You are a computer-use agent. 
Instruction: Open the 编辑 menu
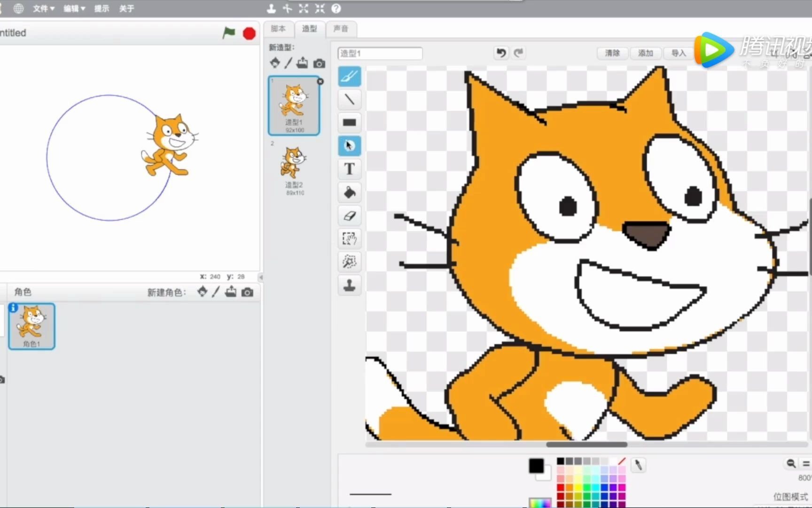pos(74,8)
